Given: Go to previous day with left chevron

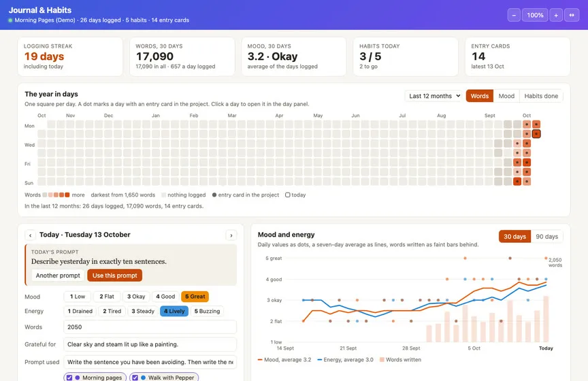Looking at the screenshot, I should [x=31, y=235].
